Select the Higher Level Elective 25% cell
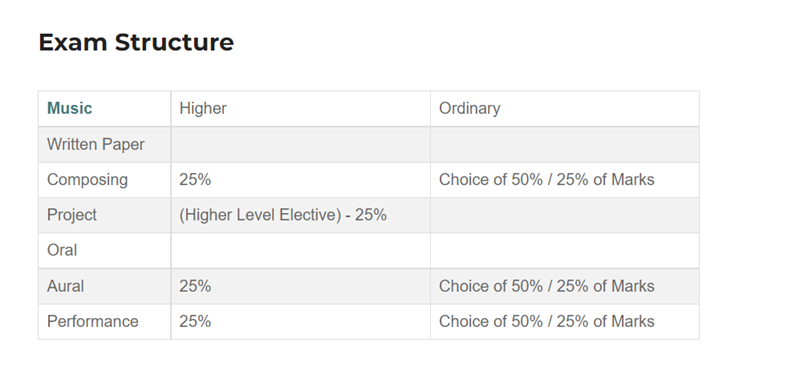Viewport: 804px width, 375px height. click(300, 215)
